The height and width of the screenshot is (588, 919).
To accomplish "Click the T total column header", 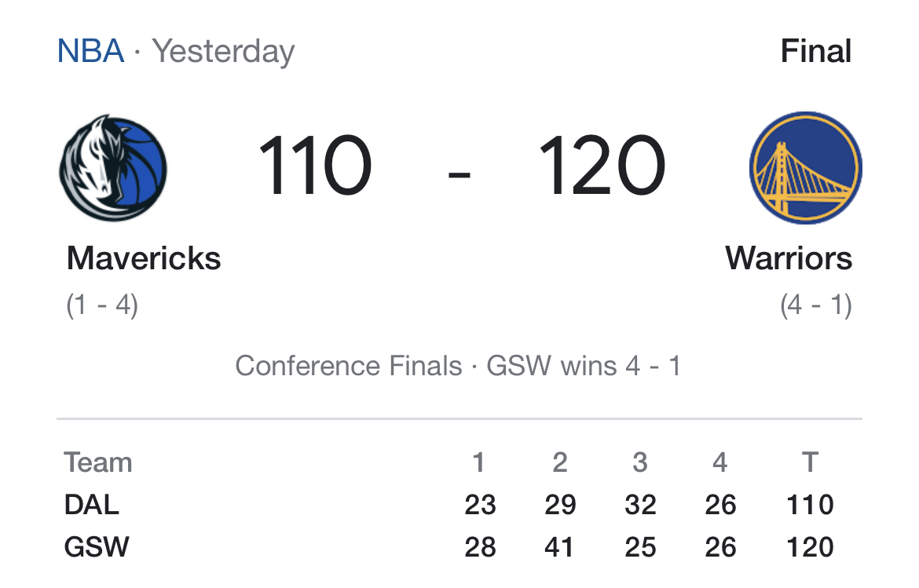I will pos(810,462).
